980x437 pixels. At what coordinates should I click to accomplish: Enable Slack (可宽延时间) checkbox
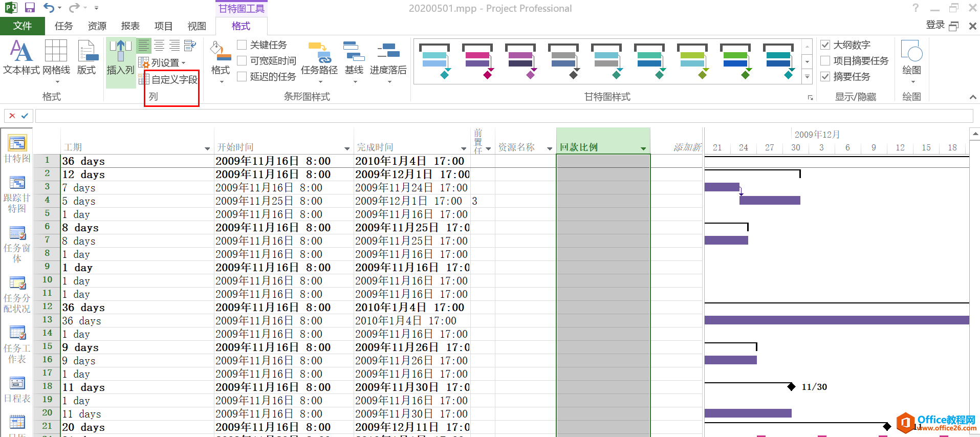tap(242, 61)
